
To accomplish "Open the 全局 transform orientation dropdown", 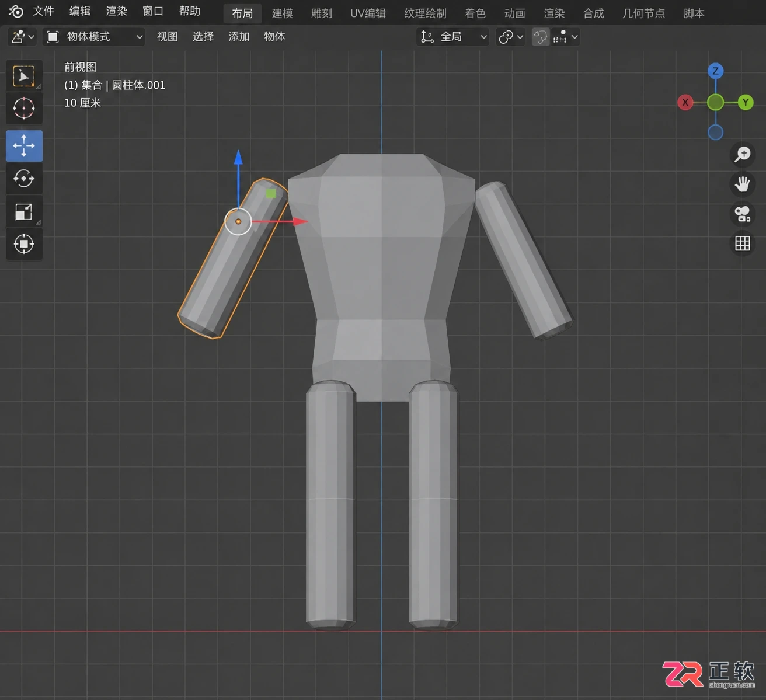I will (453, 37).
